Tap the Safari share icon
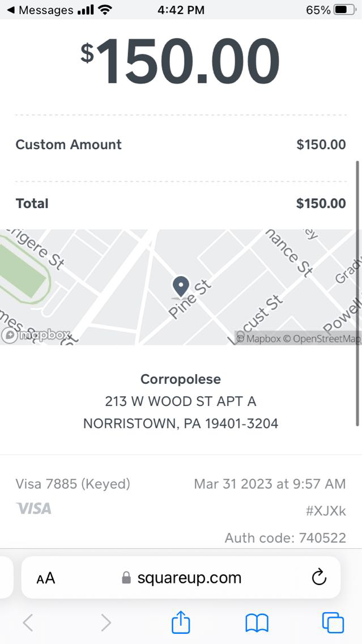 pos(181,622)
